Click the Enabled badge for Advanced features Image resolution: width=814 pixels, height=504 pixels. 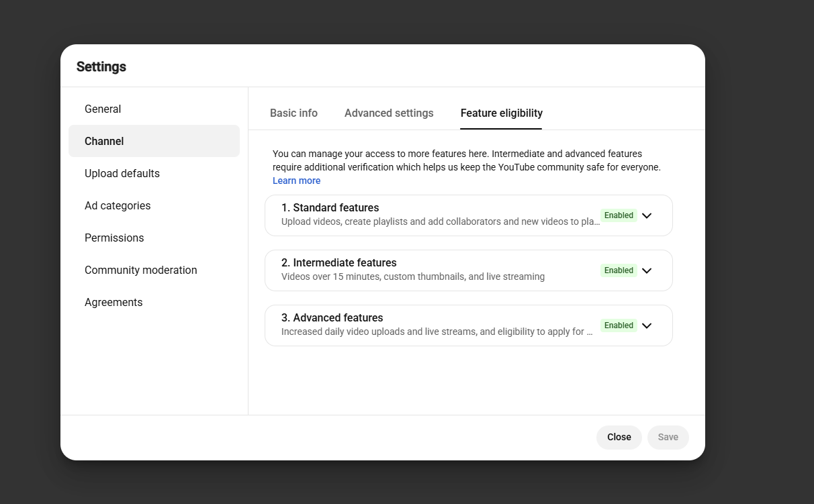619,325
